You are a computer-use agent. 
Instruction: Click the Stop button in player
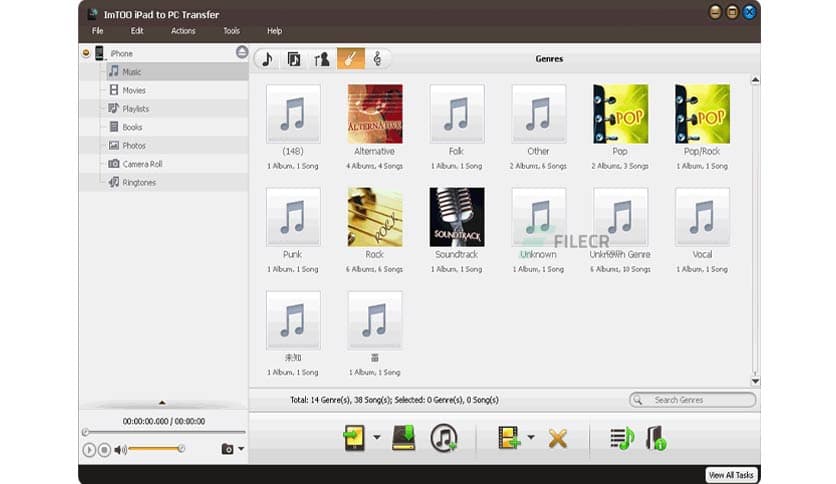pyautogui.click(x=104, y=450)
